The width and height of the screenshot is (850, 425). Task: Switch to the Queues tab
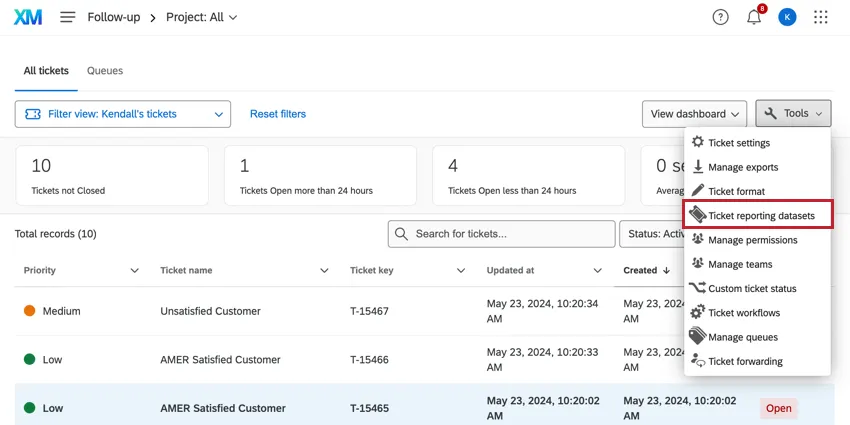tap(105, 71)
